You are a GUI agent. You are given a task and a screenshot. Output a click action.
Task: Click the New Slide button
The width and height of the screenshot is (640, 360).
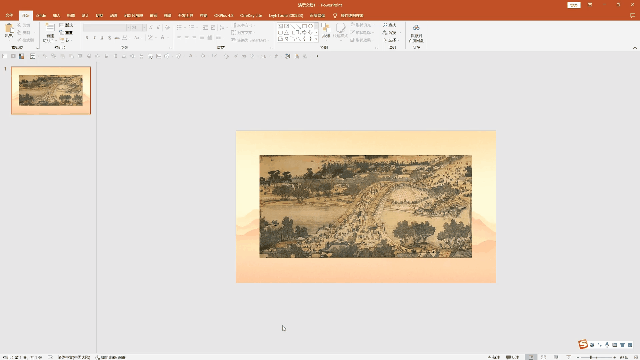point(50,33)
